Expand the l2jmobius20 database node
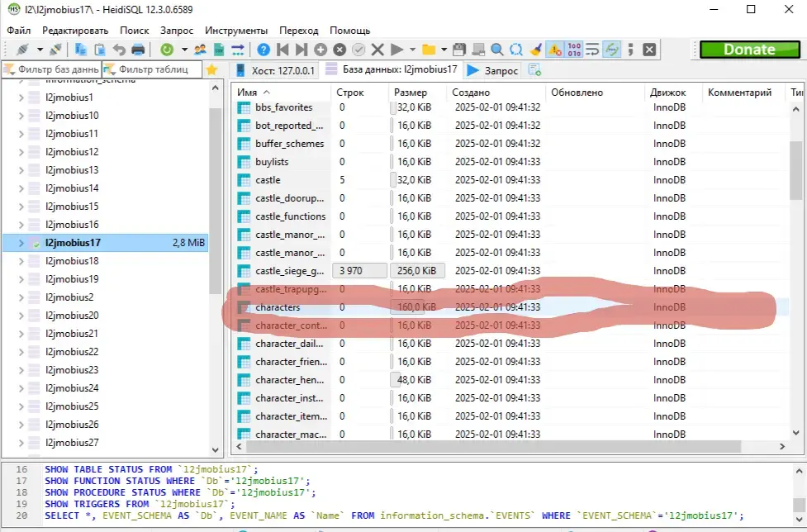 point(21,316)
